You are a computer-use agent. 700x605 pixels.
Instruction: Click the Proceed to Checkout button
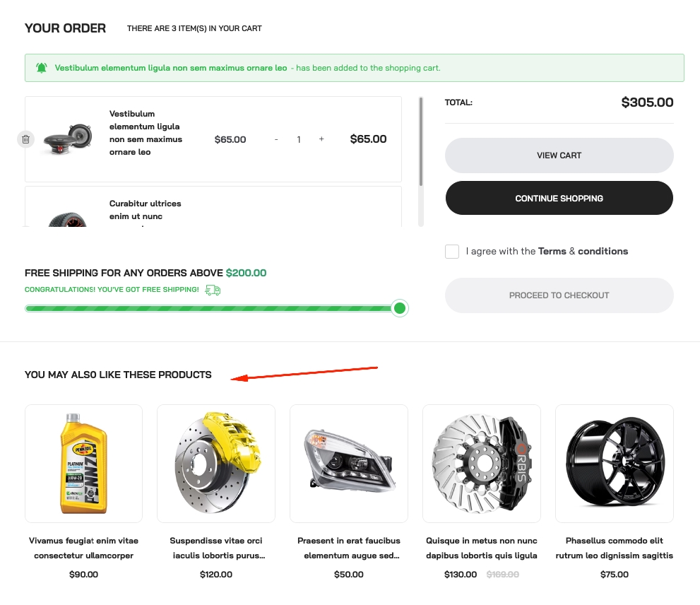(x=559, y=295)
